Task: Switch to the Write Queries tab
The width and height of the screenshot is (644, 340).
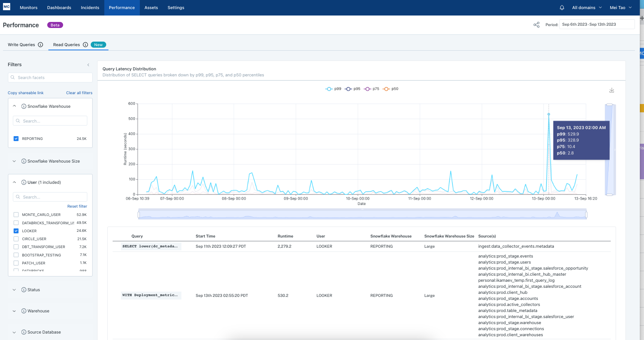Action: (22, 45)
